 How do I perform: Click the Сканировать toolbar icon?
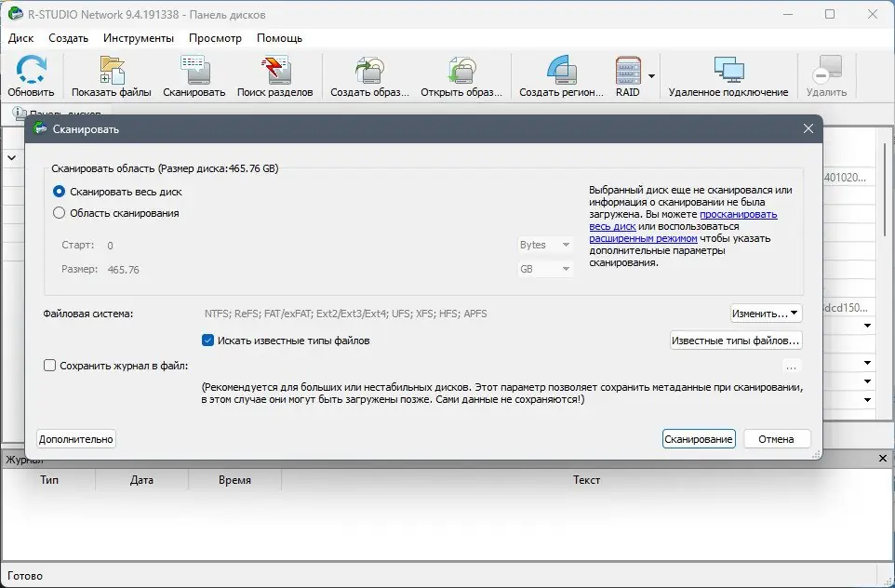(x=194, y=76)
